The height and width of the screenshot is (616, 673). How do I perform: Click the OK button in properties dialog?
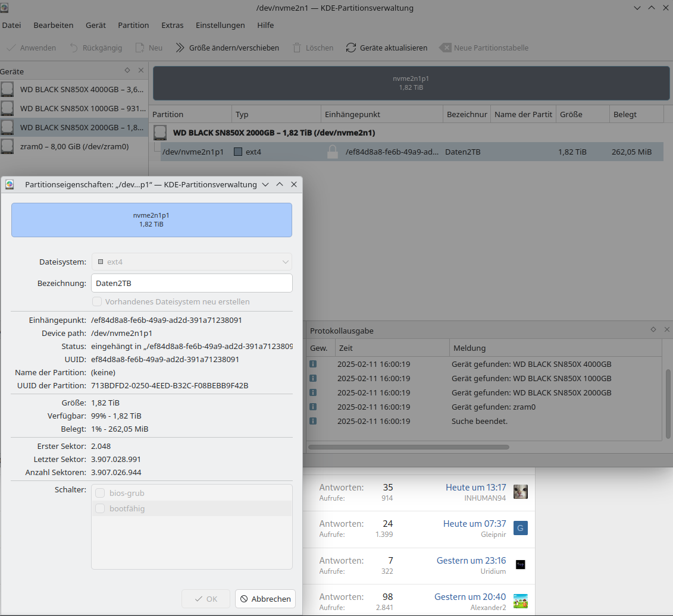tap(206, 599)
